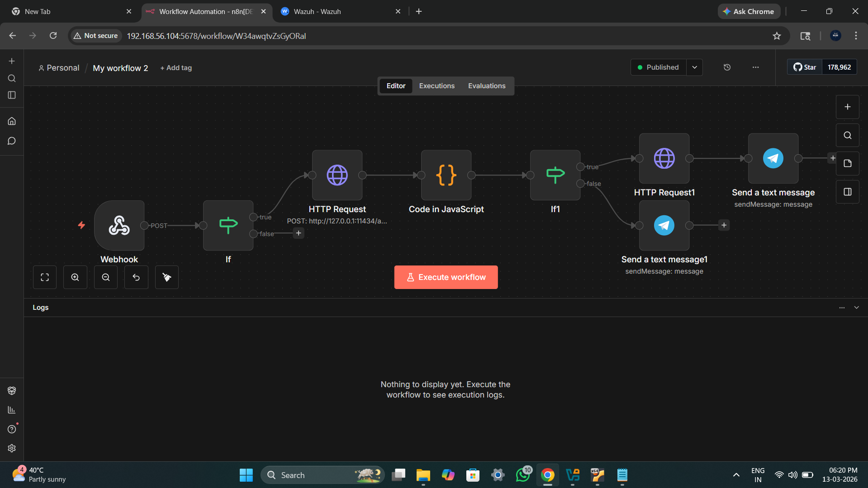Open Chrome's three-dot menu
Viewport: 868px width, 488px height.
pyautogui.click(x=856, y=36)
